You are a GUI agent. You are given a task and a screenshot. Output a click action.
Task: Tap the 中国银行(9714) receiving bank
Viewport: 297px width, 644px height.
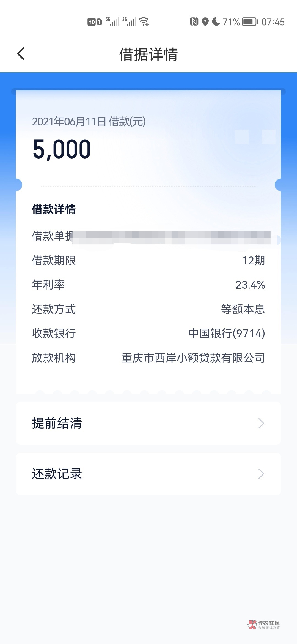(227, 334)
